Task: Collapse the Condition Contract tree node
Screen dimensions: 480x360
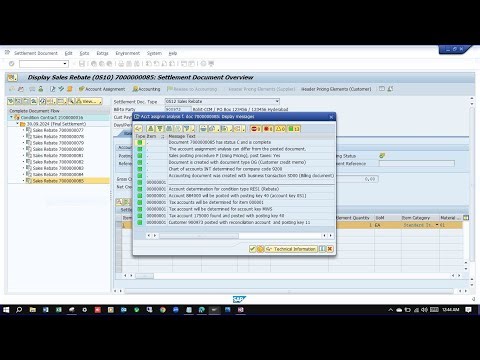Action: [11, 117]
